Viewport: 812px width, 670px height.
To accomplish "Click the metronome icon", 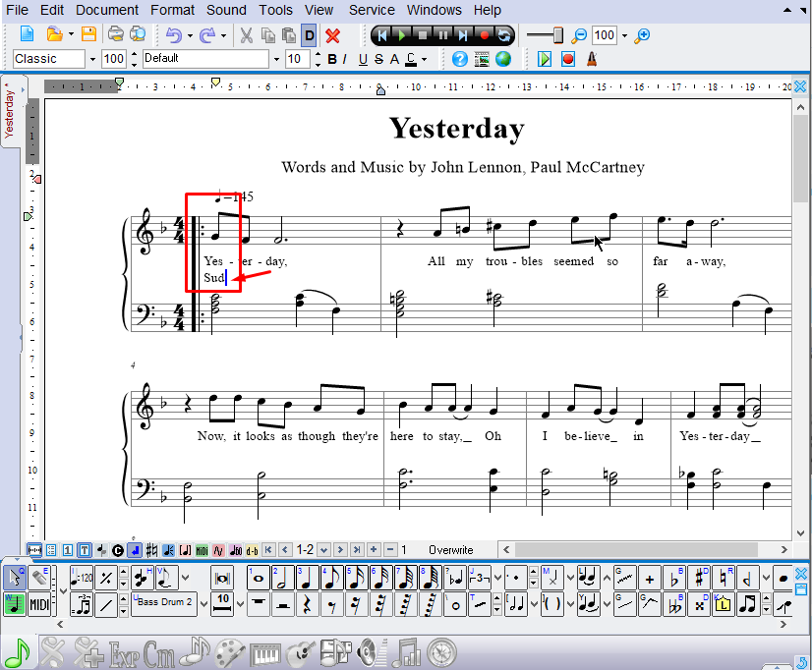I will 592,59.
